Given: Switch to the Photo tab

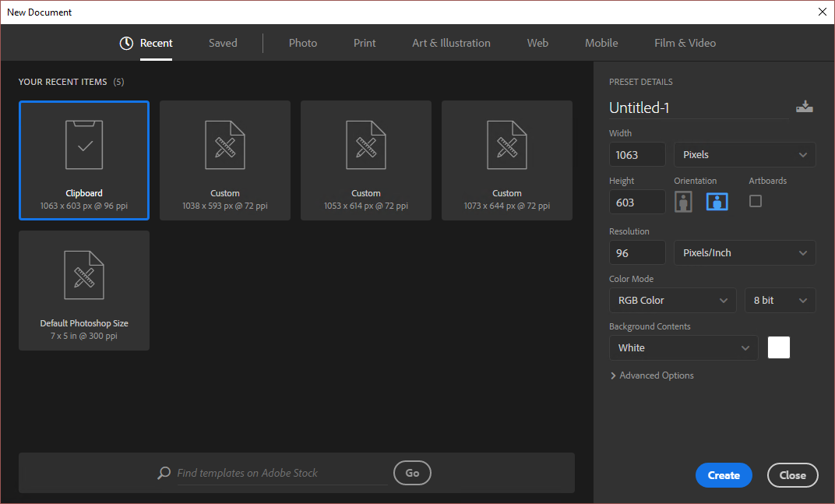Looking at the screenshot, I should coord(303,43).
